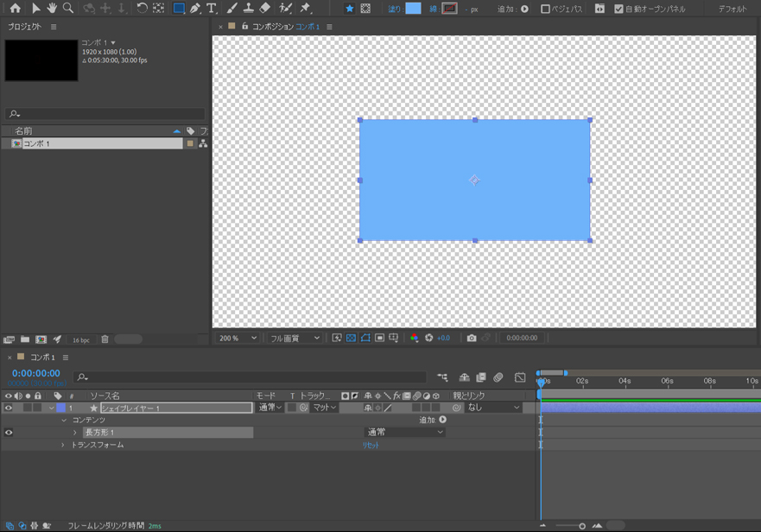Take a snapshot with camera icon
Screen dimensions: 761x532
(472, 339)
